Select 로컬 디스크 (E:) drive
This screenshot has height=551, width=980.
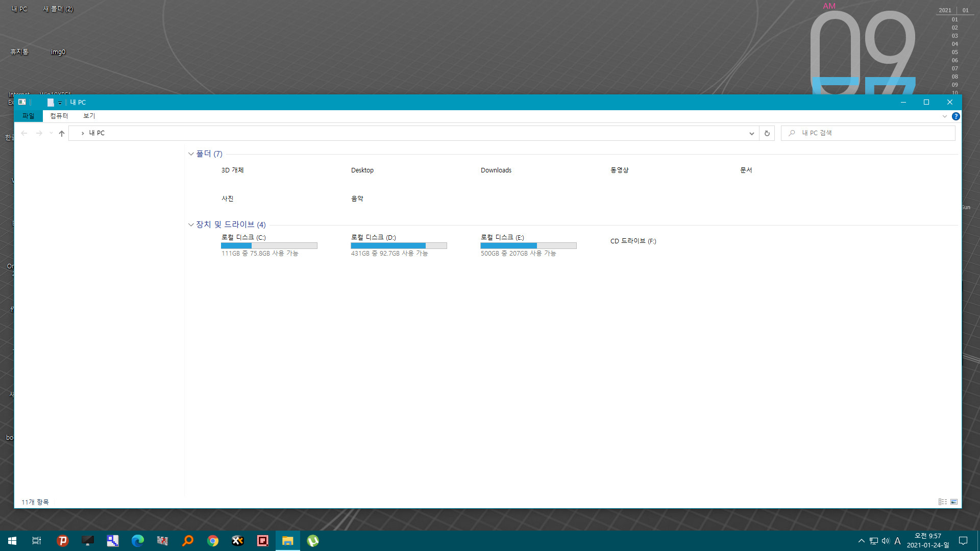pyautogui.click(x=503, y=237)
